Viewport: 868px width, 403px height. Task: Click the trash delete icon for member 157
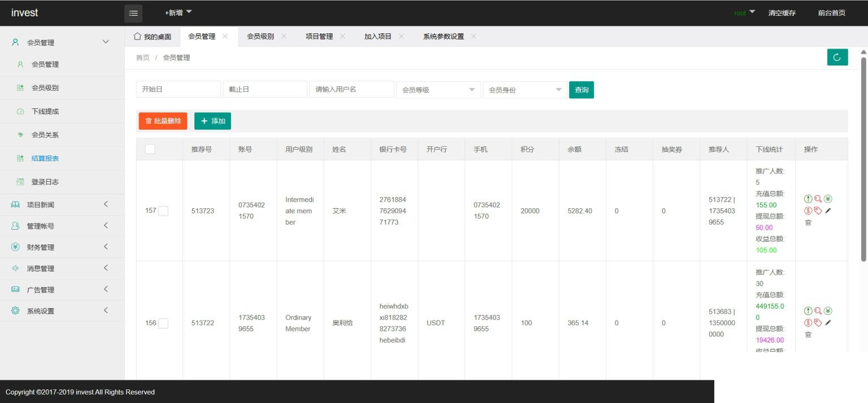pyautogui.click(x=808, y=222)
